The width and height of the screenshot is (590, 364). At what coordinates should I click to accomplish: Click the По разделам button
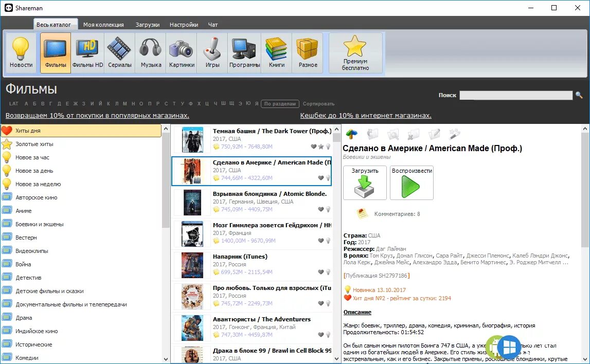[280, 104]
